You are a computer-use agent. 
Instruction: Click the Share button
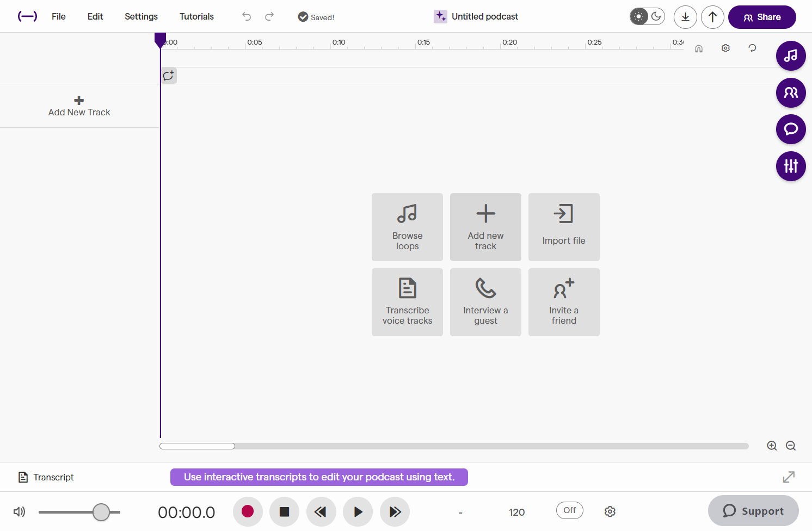[x=762, y=17]
